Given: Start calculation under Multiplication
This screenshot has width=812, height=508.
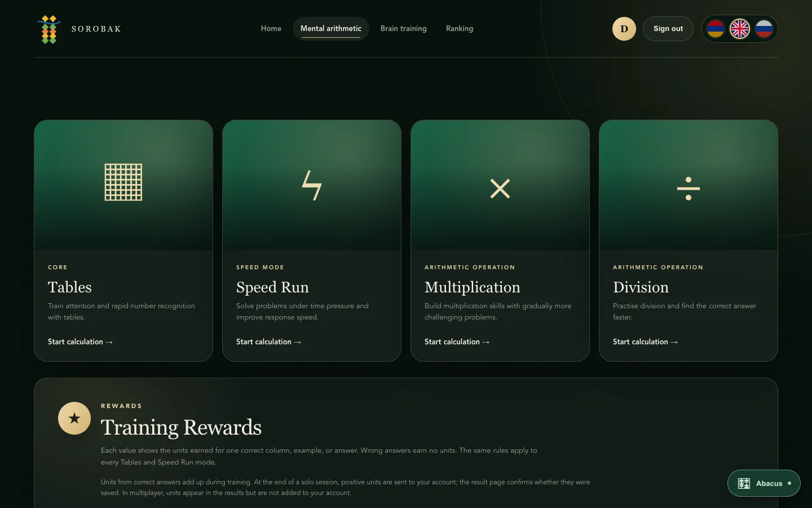Looking at the screenshot, I should [457, 342].
